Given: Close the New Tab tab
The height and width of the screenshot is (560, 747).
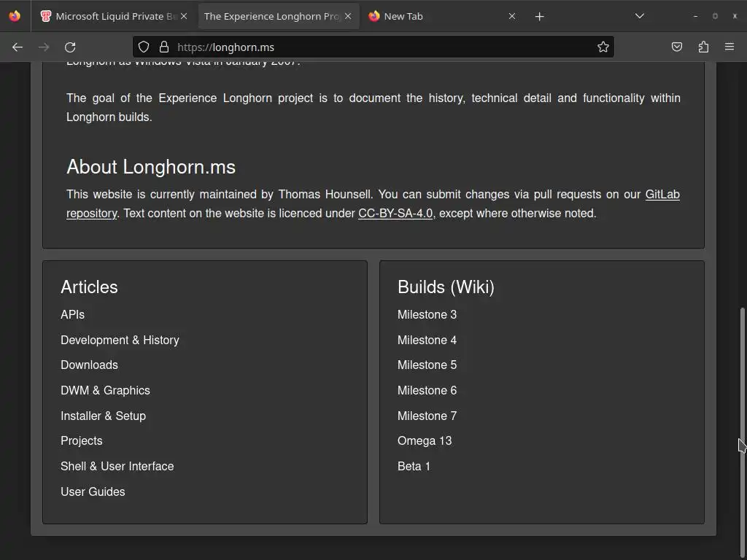Looking at the screenshot, I should click(x=512, y=16).
